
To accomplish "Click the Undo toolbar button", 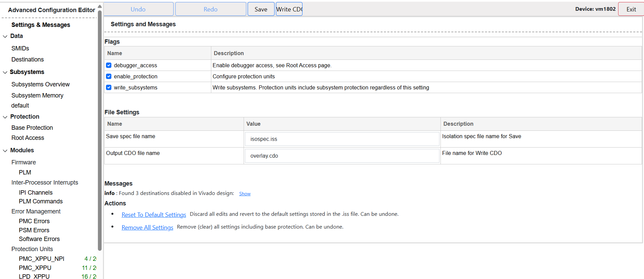I will [138, 9].
